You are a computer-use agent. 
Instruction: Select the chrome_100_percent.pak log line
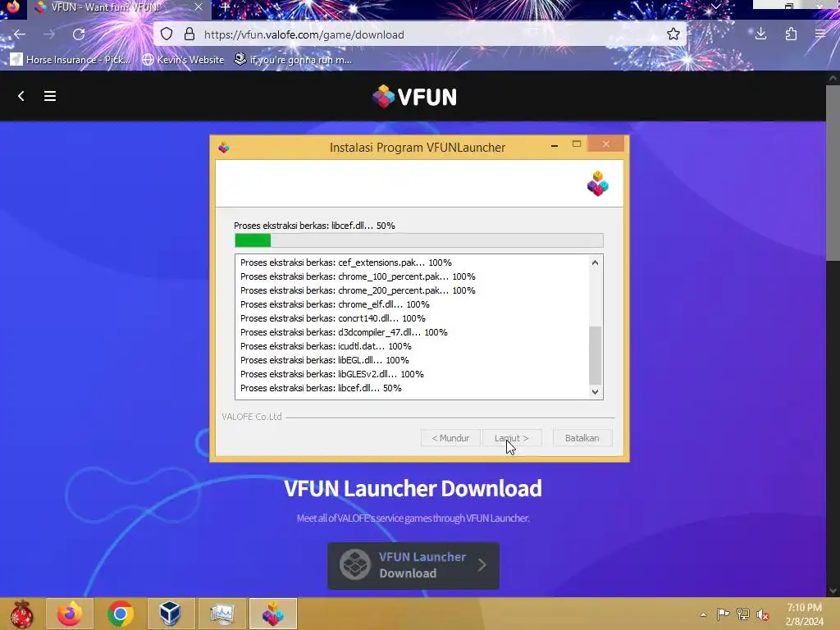coord(358,276)
